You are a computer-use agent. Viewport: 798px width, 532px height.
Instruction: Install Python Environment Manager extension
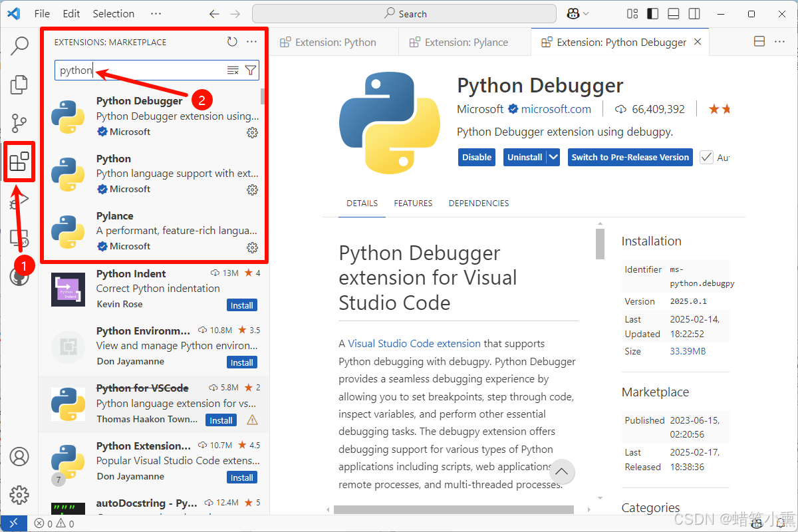[x=242, y=362]
